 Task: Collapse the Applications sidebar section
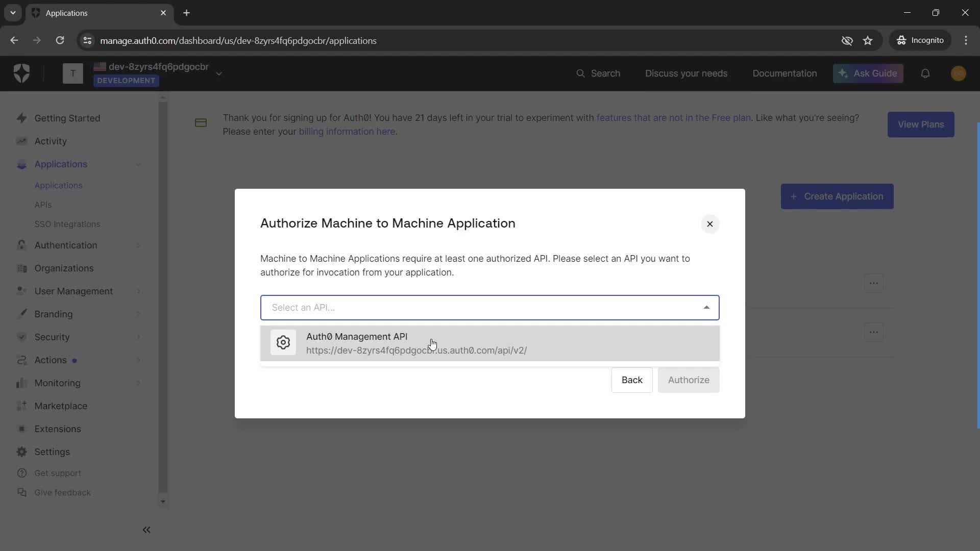pos(138,164)
